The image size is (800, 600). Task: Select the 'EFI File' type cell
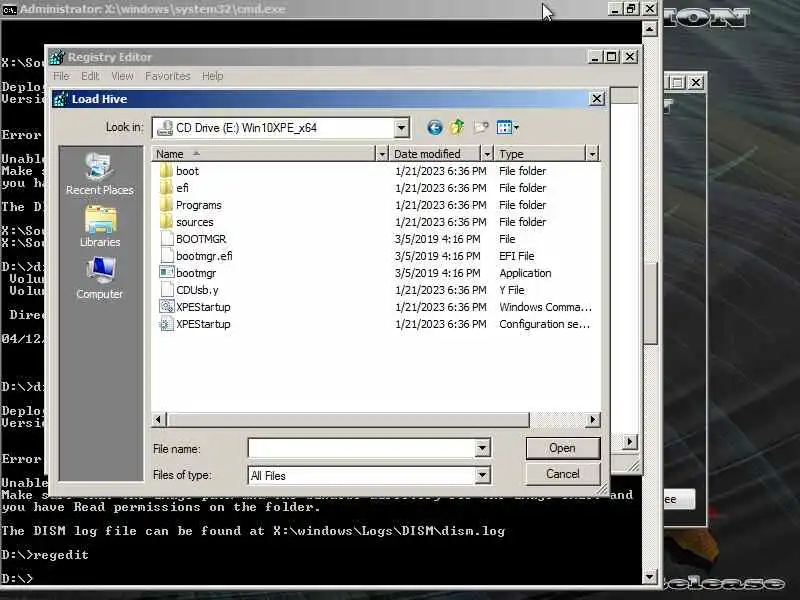pos(516,256)
